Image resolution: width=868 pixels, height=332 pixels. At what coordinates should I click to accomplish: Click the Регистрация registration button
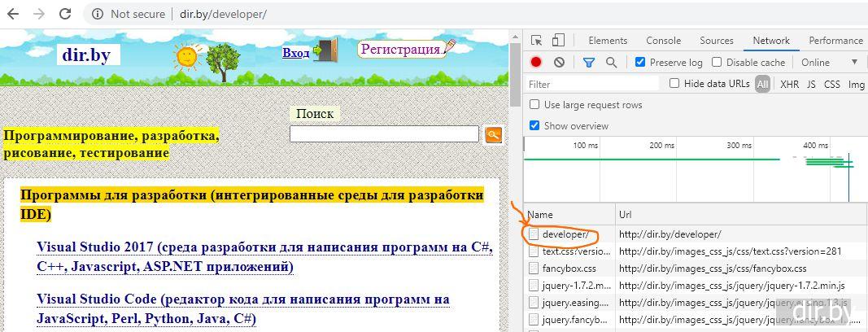click(x=402, y=50)
